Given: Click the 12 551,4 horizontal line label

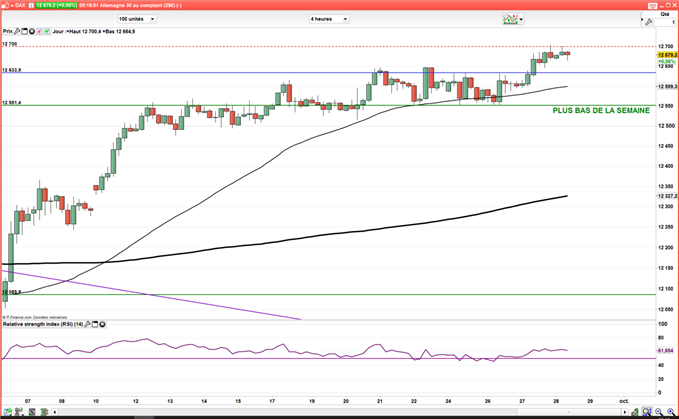Looking at the screenshot, I should click(x=12, y=103).
